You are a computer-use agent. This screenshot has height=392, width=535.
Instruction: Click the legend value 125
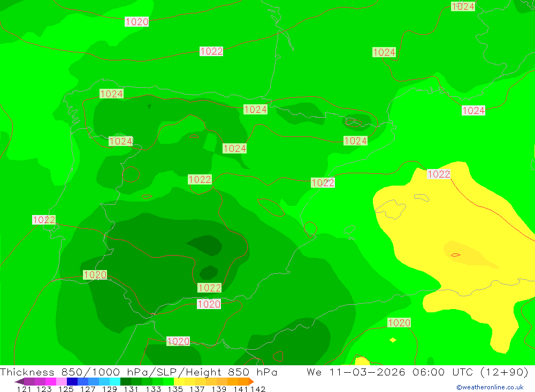pyautogui.click(x=66, y=389)
